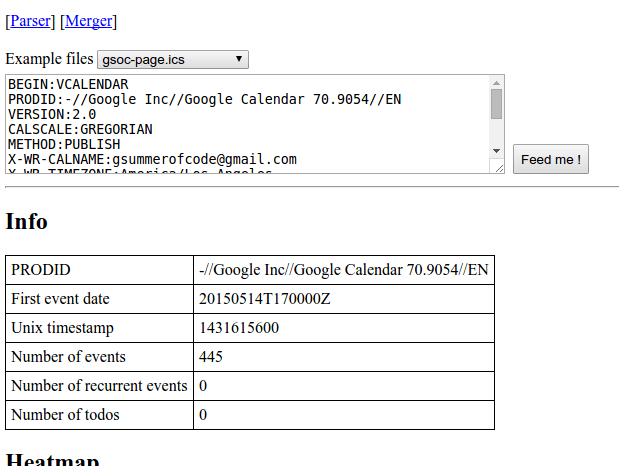The width and height of the screenshot is (619, 466).
Task: Click the METHOD:PUBLISH line in textarea
Action: [x=64, y=145]
